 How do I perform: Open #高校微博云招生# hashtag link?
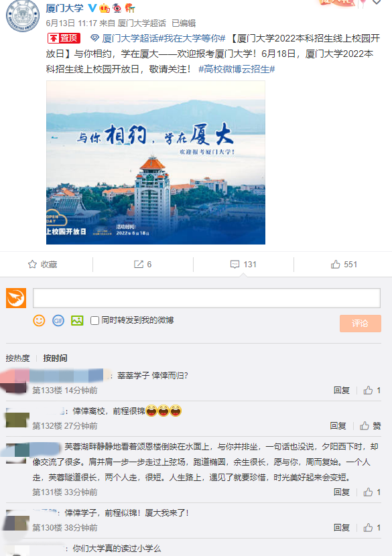pyautogui.click(x=237, y=69)
